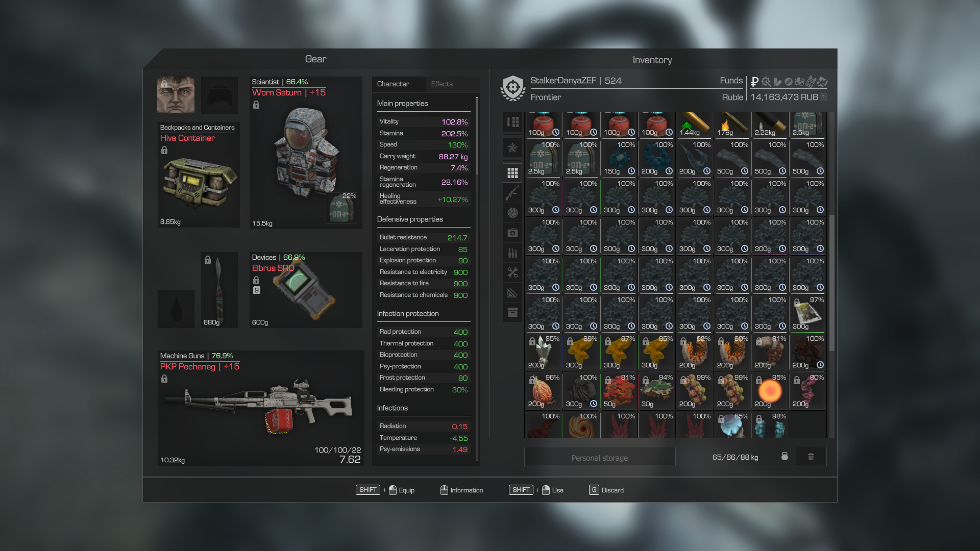Click the empty helmet slot
Viewport: 980px width, 551px height.
point(219,95)
